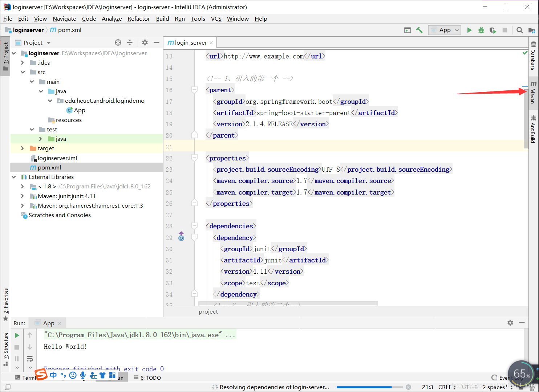Toggle soft-wrap in Run console

30,359
